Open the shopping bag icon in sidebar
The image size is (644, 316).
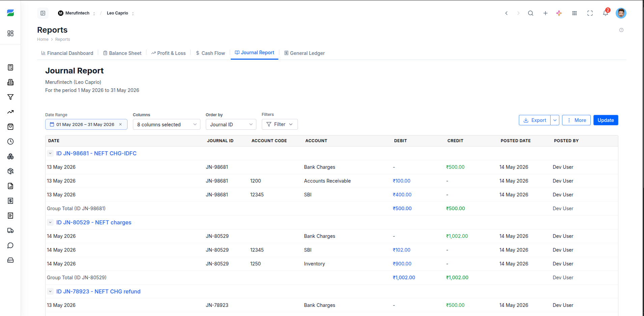[x=10, y=127]
